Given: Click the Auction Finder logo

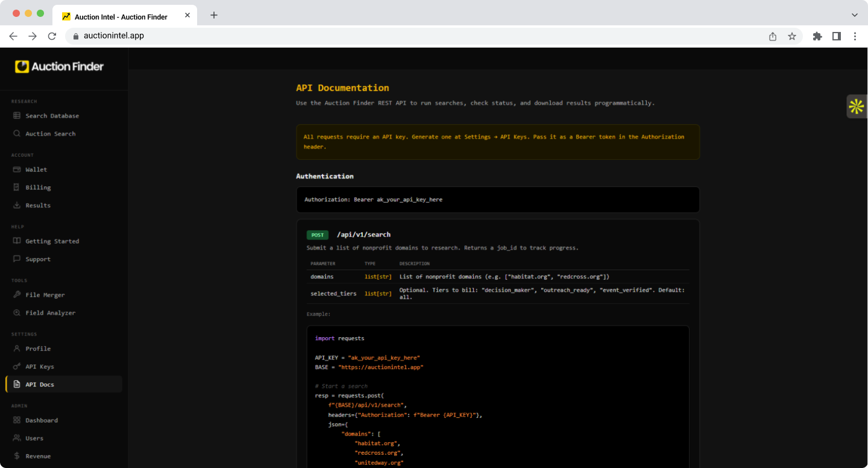Looking at the screenshot, I should pyautogui.click(x=60, y=66).
